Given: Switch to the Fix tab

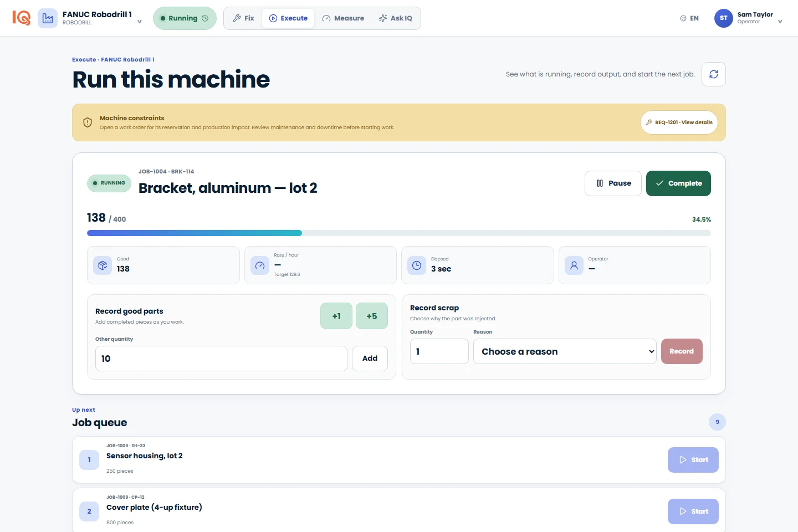Looking at the screenshot, I should [x=244, y=18].
